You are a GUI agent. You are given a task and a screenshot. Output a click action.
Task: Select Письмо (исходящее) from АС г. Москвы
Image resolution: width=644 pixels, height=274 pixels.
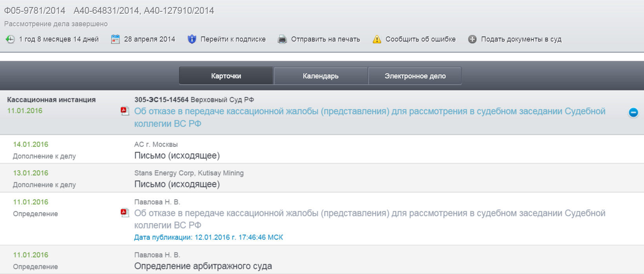[x=177, y=156]
